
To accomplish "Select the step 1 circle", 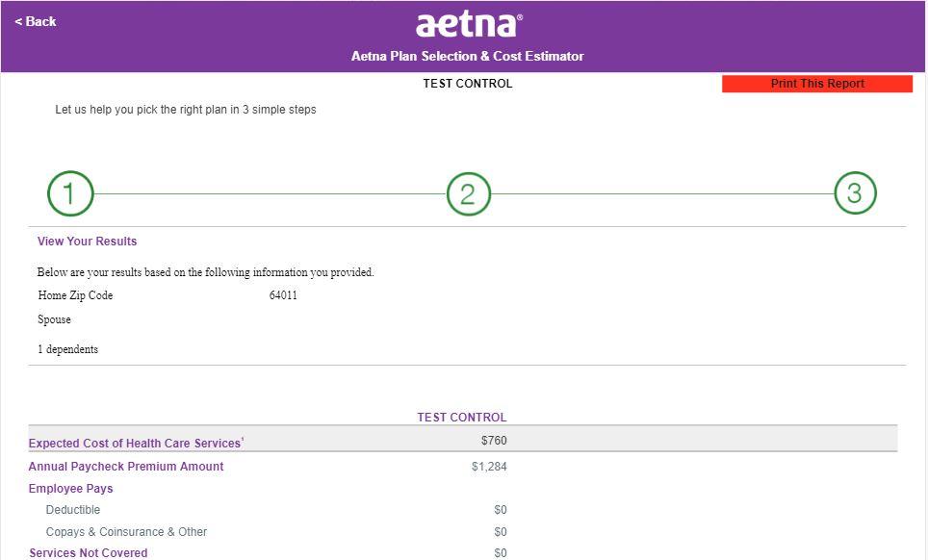I will click(70, 194).
